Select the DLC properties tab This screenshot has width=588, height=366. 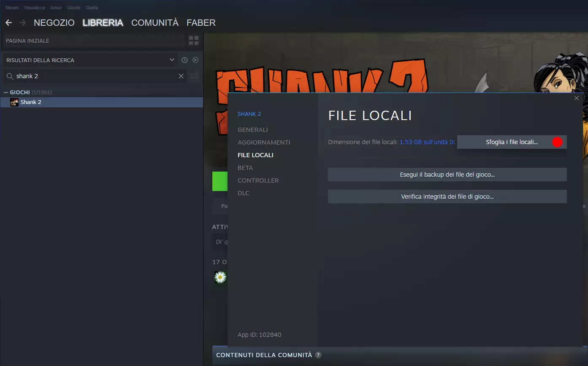click(244, 193)
